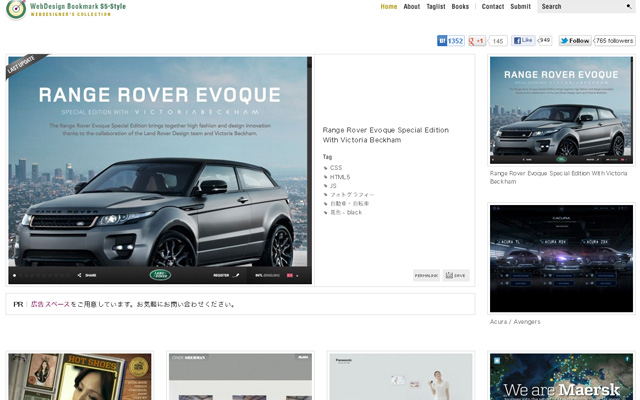Viewport: 640px width, 400px height.
Task: Select the 自動車・自転車 tag
Action: click(349, 203)
